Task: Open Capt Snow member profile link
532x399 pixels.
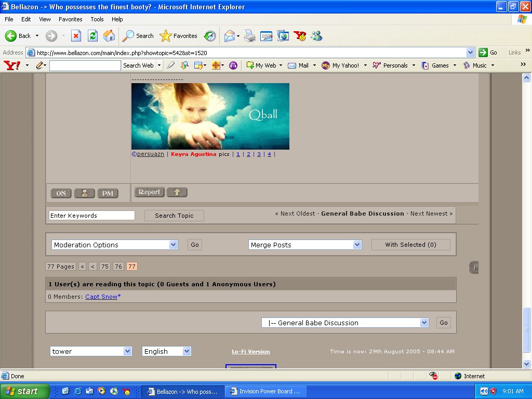Action: pyautogui.click(x=101, y=297)
